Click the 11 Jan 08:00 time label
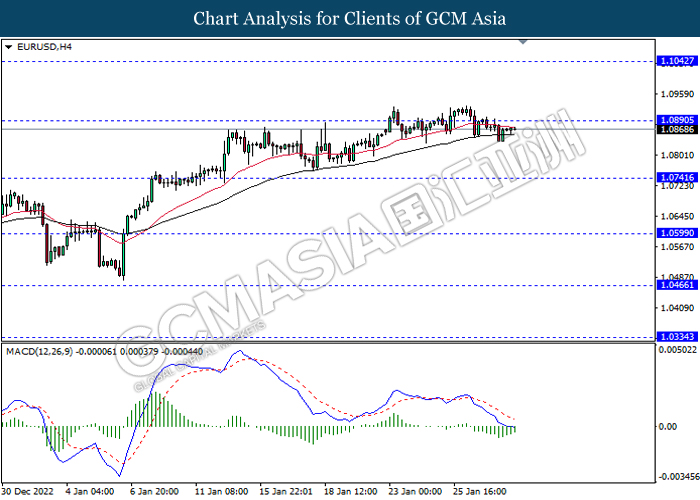 [221, 492]
